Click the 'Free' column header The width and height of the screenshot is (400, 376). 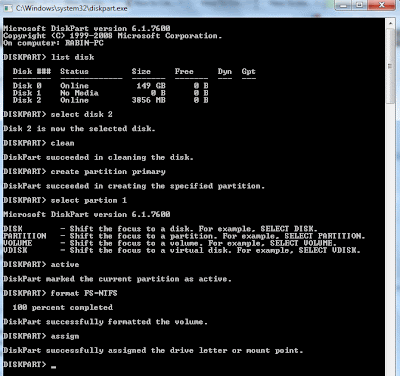point(184,71)
